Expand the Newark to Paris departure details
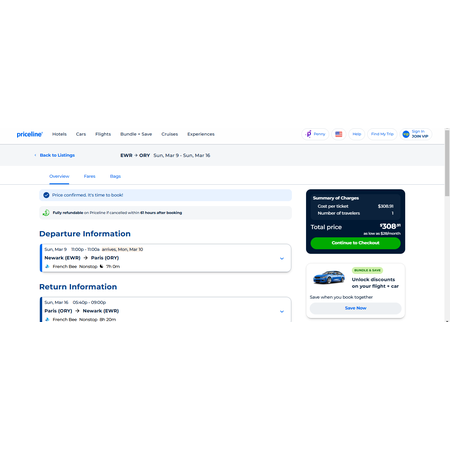The image size is (450, 450). tap(282, 258)
